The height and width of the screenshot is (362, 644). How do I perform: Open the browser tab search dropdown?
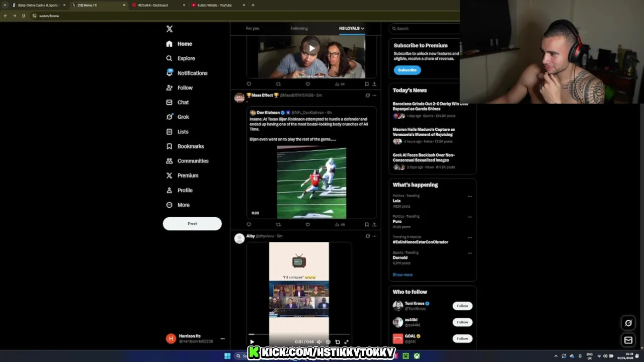click(x=5, y=5)
